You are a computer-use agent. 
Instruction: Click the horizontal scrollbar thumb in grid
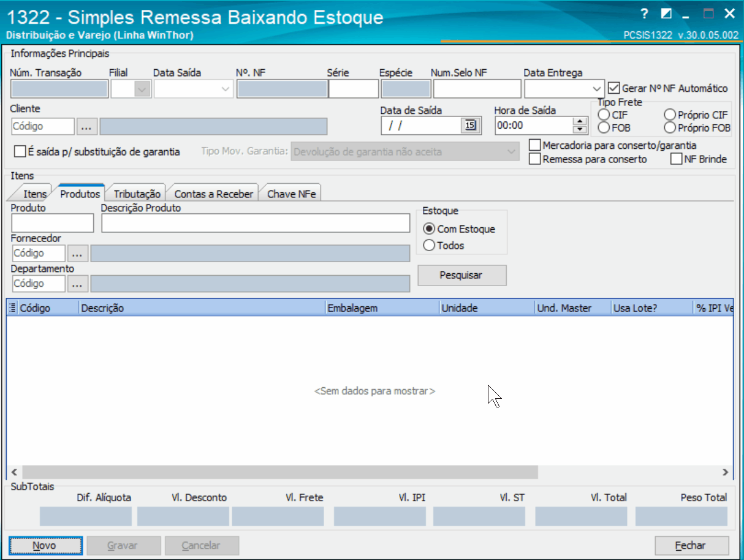(279, 472)
